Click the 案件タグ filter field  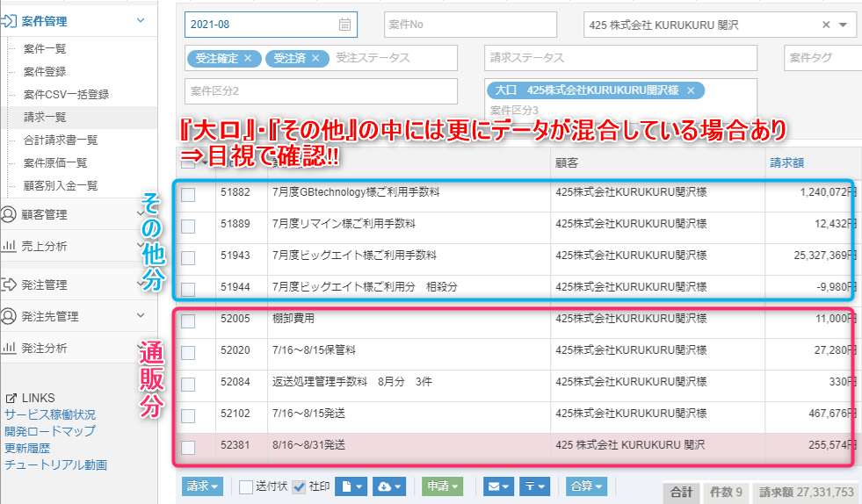tap(822, 58)
